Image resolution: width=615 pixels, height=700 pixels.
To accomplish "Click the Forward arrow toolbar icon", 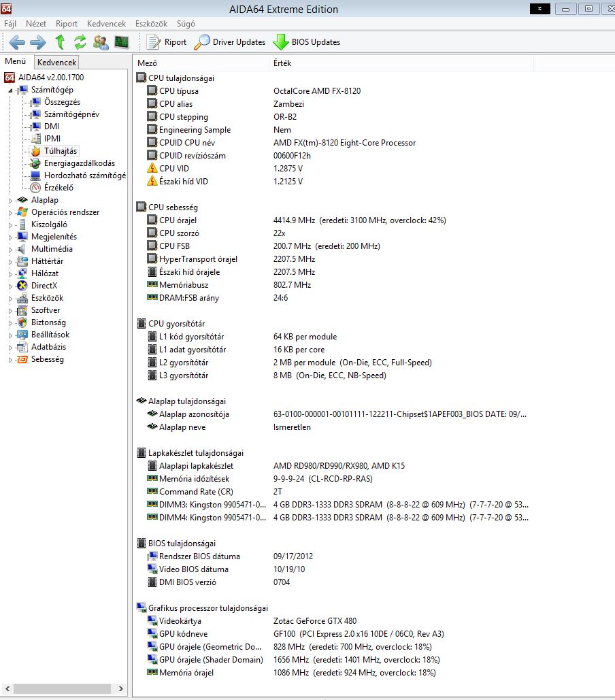I will (x=38, y=42).
